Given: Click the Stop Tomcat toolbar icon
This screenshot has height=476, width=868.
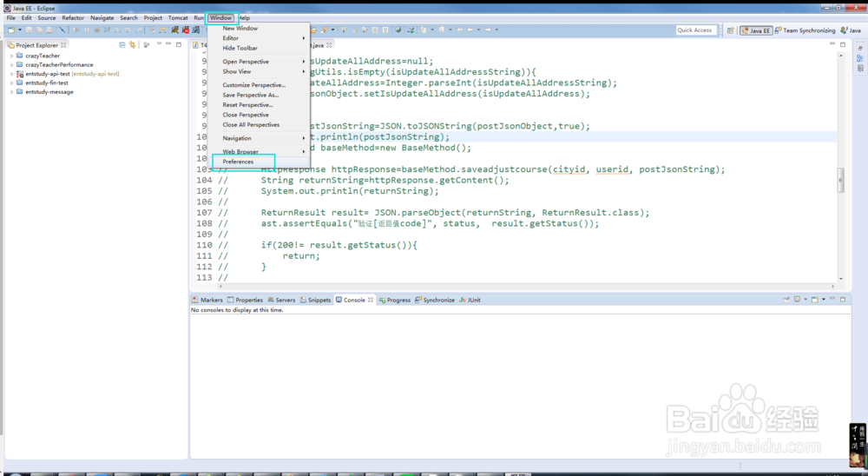Looking at the screenshot, I should coord(186,30).
